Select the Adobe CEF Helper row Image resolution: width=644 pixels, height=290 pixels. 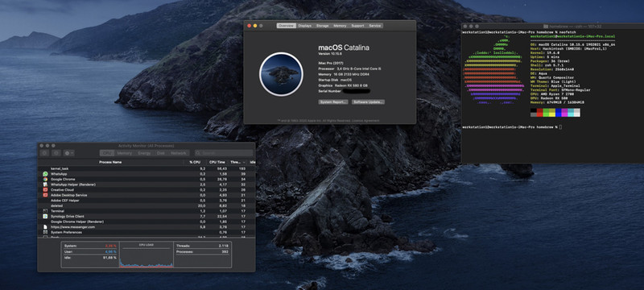point(147,201)
